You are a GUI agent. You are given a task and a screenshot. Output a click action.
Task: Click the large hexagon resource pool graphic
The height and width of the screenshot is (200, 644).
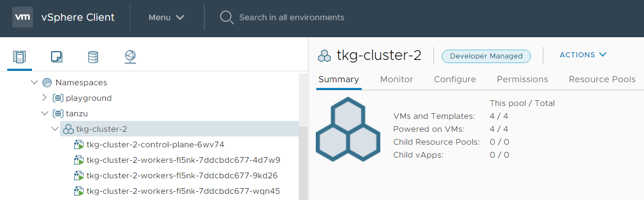[348, 129]
